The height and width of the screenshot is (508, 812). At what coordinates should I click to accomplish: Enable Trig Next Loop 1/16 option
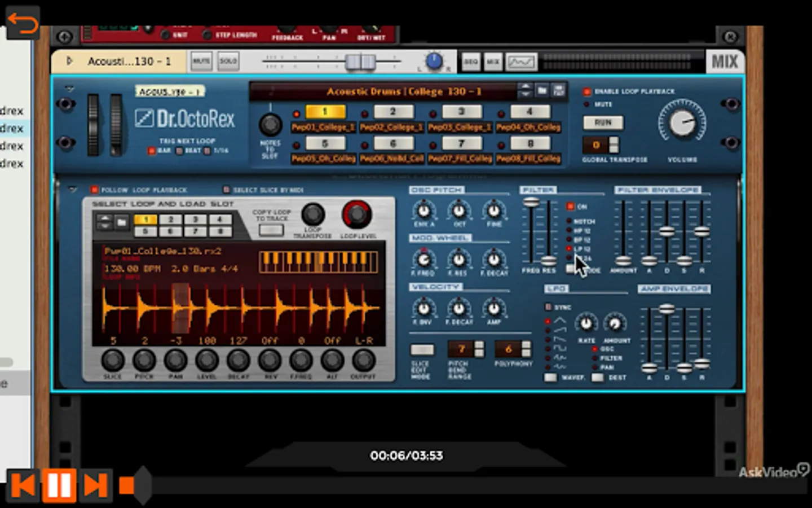tap(207, 151)
